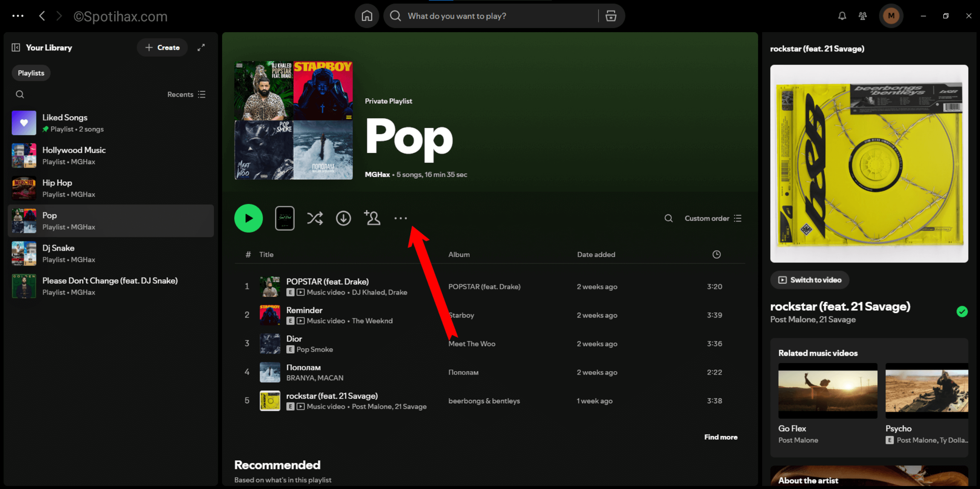Toggle the green saved checkmark for rockstar
Viewport: 980px width, 489px height.
(x=962, y=311)
